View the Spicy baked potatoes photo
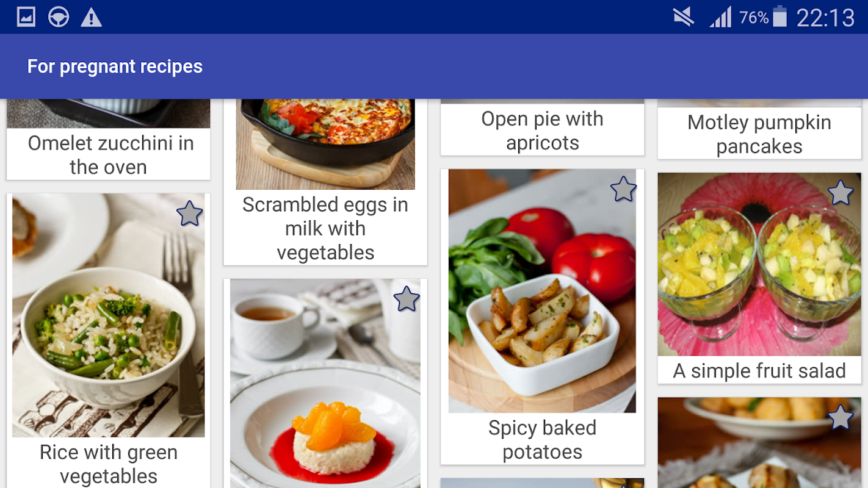Viewport: 868px width, 488px height. [542, 291]
